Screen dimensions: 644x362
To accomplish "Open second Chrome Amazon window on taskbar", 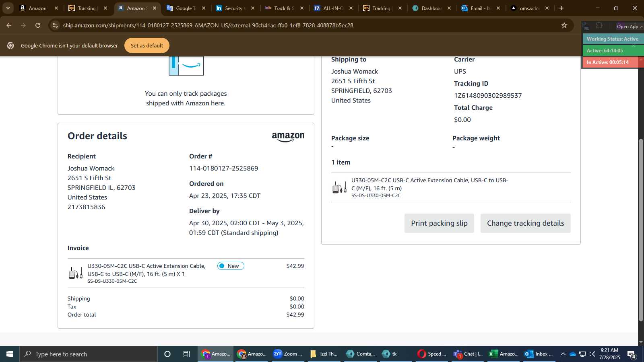I will [252, 354].
